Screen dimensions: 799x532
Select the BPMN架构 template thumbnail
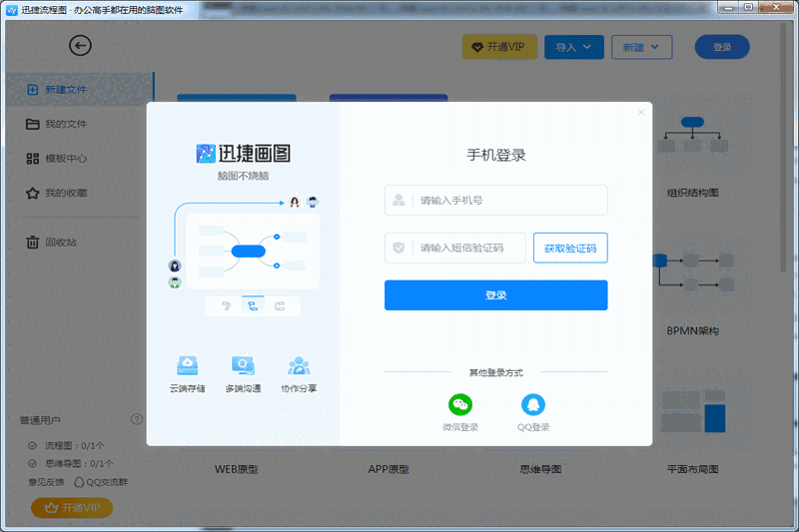(x=693, y=271)
